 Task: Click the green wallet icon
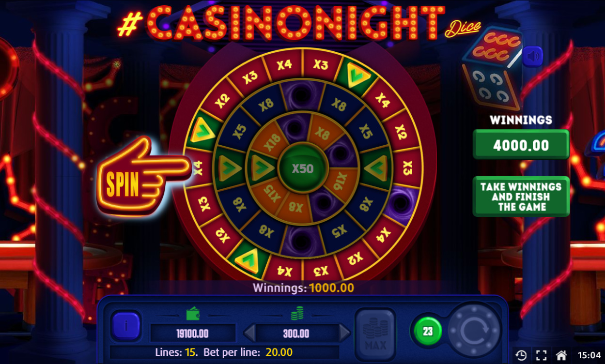193,314
